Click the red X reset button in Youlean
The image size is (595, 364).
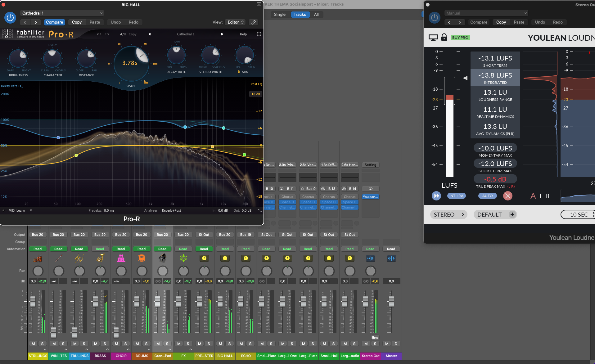pyautogui.click(x=508, y=196)
